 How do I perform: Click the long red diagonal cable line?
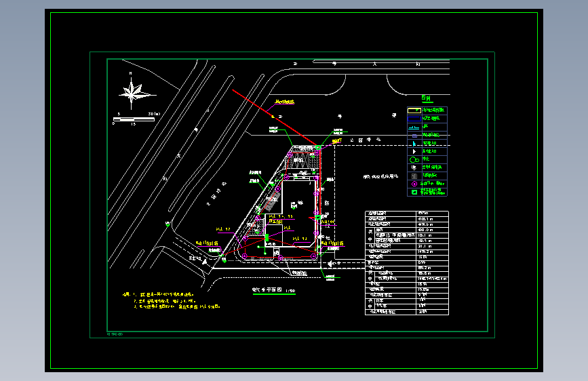[x=275, y=117]
